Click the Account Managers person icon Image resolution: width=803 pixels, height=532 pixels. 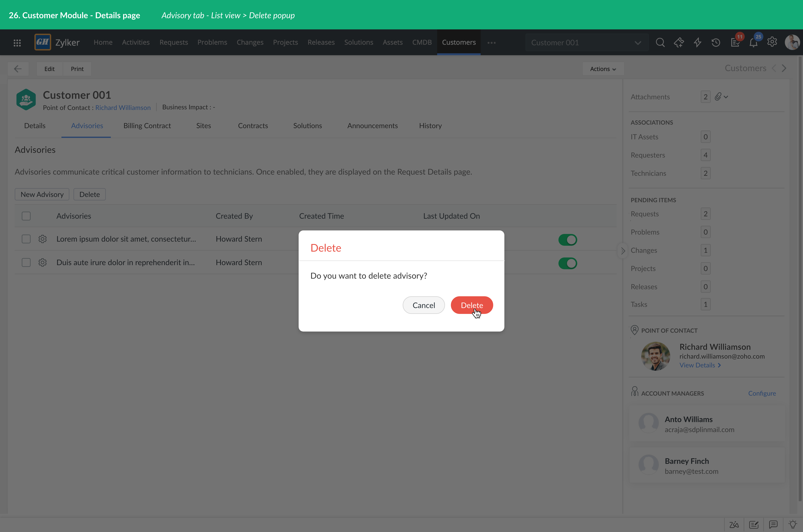click(x=634, y=392)
